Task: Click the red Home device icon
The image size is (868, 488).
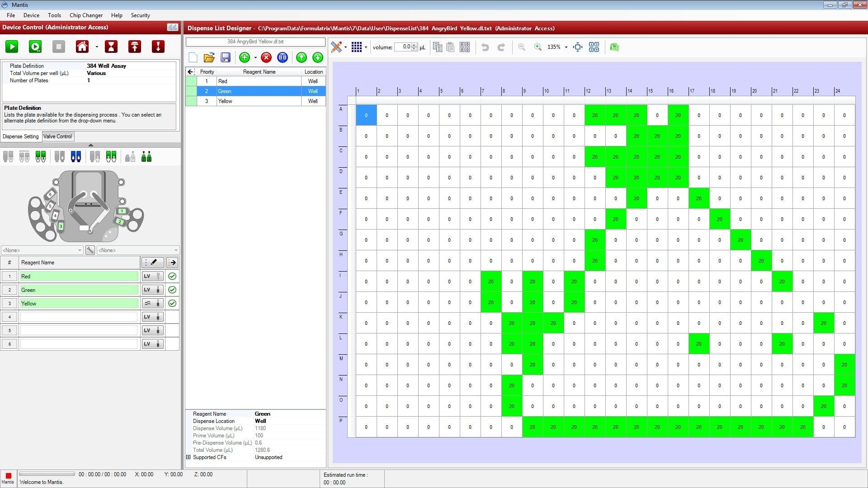Action: point(82,47)
